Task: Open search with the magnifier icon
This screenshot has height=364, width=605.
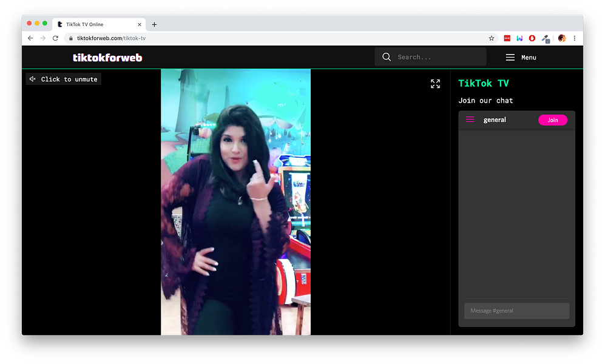Action: pyautogui.click(x=387, y=56)
